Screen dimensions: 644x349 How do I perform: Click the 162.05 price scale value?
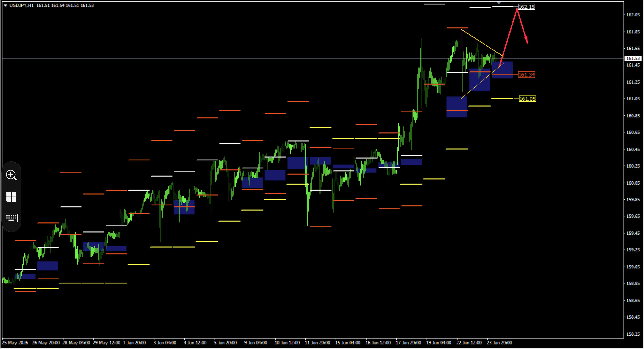633,15
